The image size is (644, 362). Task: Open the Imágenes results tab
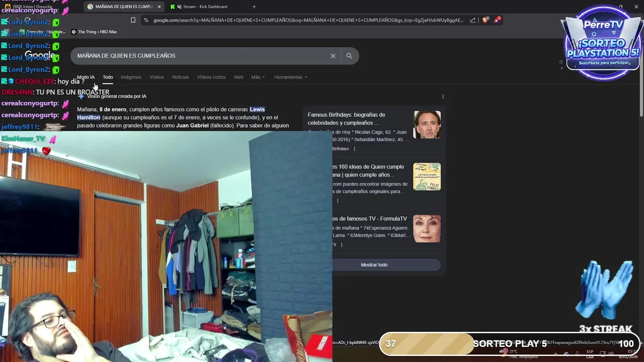click(x=131, y=77)
